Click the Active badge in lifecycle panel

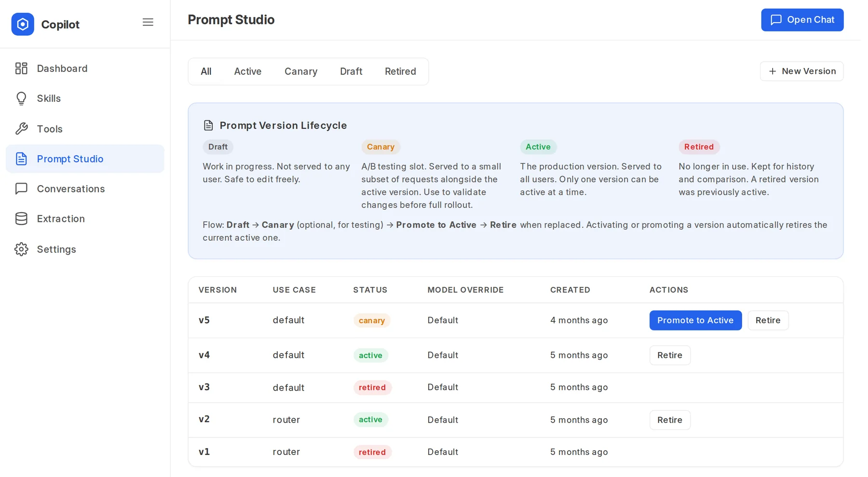(x=538, y=147)
